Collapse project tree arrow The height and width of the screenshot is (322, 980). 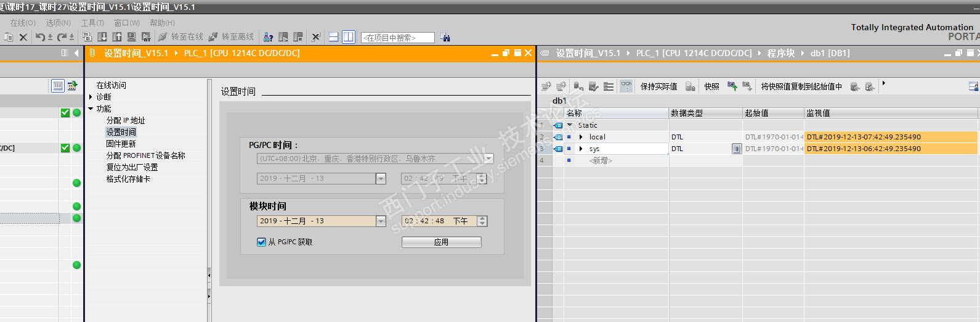(x=76, y=53)
